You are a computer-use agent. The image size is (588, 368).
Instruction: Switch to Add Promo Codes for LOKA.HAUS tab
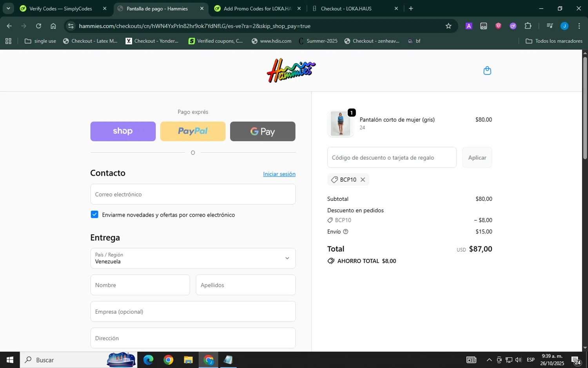pyautogui.click(x=257, y=8)
